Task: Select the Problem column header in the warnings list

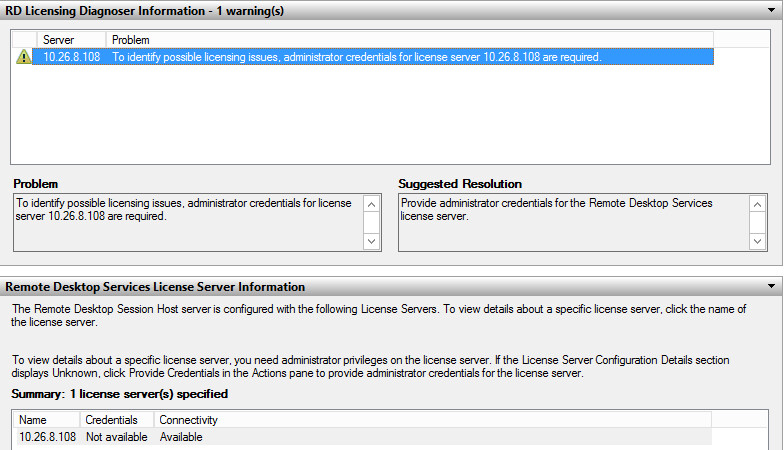Action: click(x=410, y=40)
